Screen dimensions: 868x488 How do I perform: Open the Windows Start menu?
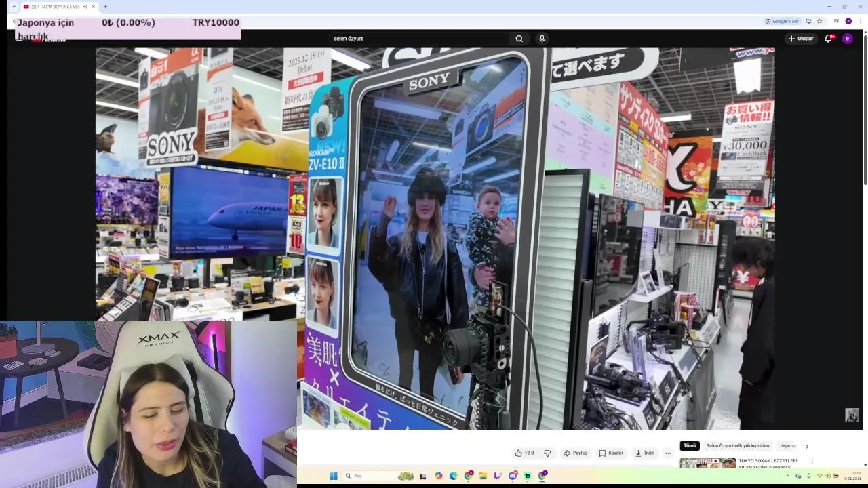[334, 476]
